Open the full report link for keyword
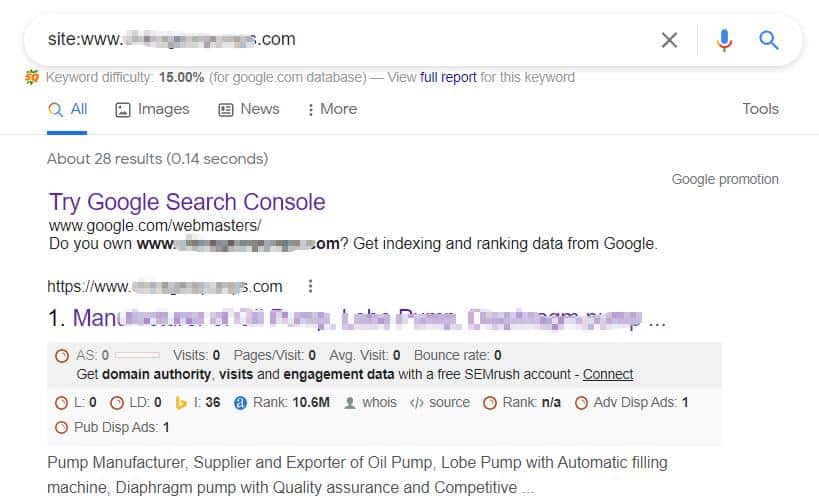Screen dimensions: 819x502 [448, 77]
